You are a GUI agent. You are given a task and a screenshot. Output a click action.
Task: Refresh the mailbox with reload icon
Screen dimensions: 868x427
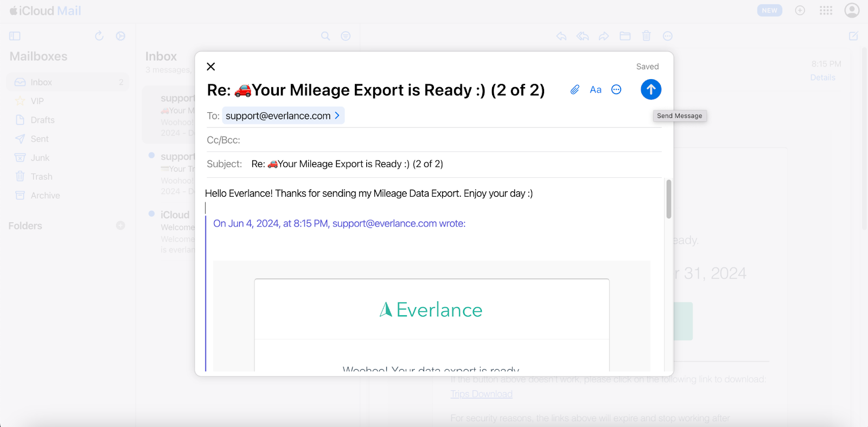click(x=99, y=36)
